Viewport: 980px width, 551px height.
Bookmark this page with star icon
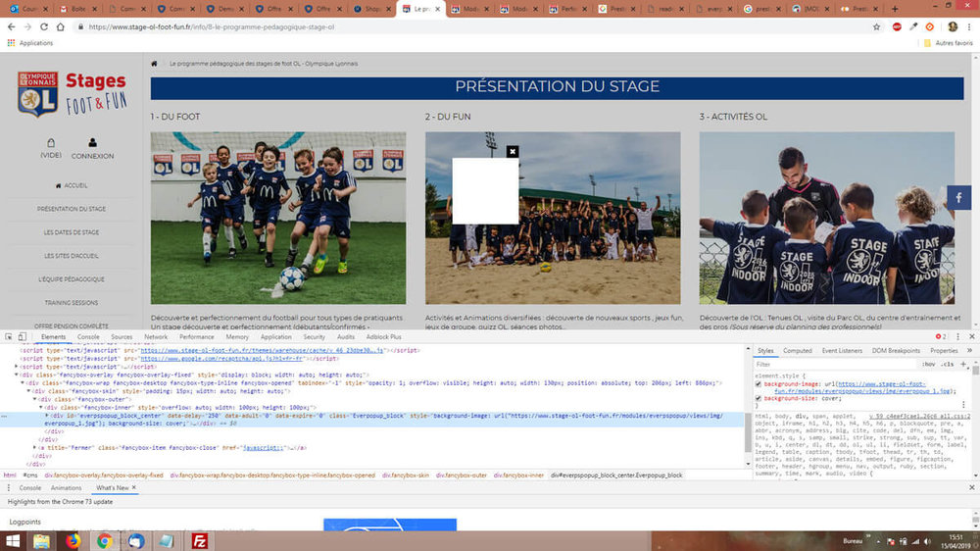[876, 26]
